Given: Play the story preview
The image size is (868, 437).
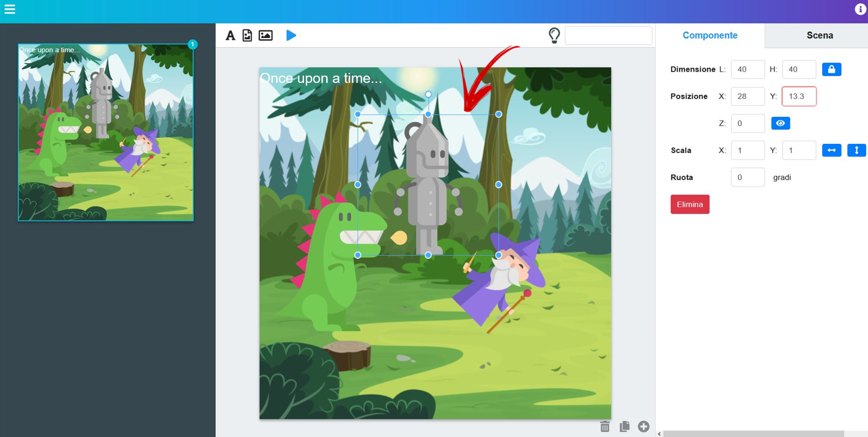Looking at the screenshot, I should tap(291, 35).
